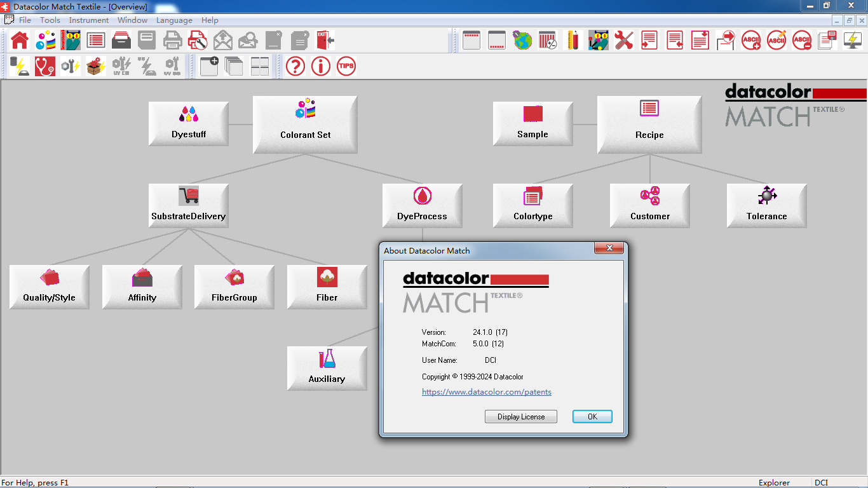Click the red circled info icon
Screen dimensions: 868x488
[321, 66]
